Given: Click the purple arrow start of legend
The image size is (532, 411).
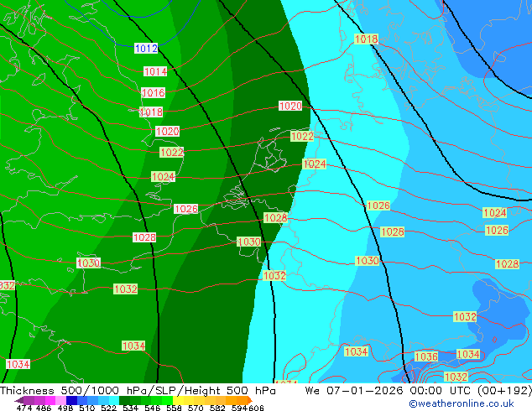Looking at the screenshot, I should pyautogui.click(x=19, y=401).
